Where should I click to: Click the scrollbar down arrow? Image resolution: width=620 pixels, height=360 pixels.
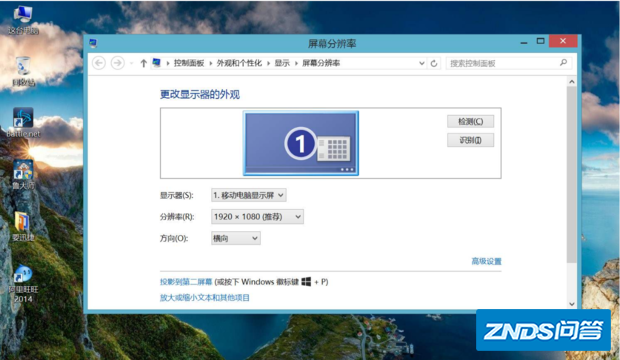coord(571,304)
